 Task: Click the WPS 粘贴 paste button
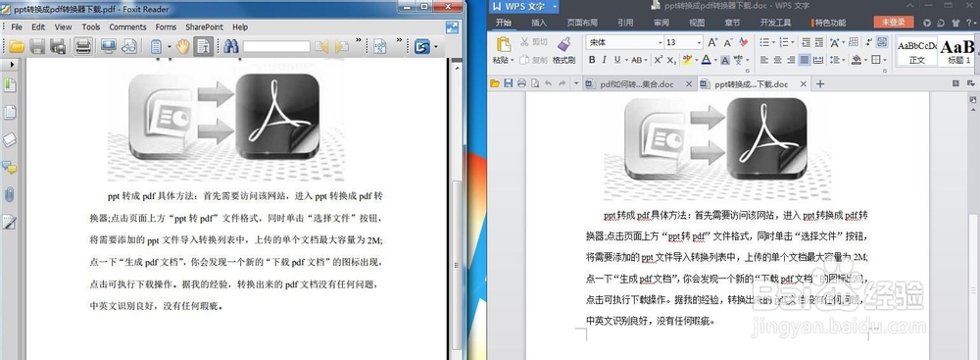[x=503, y=50]
